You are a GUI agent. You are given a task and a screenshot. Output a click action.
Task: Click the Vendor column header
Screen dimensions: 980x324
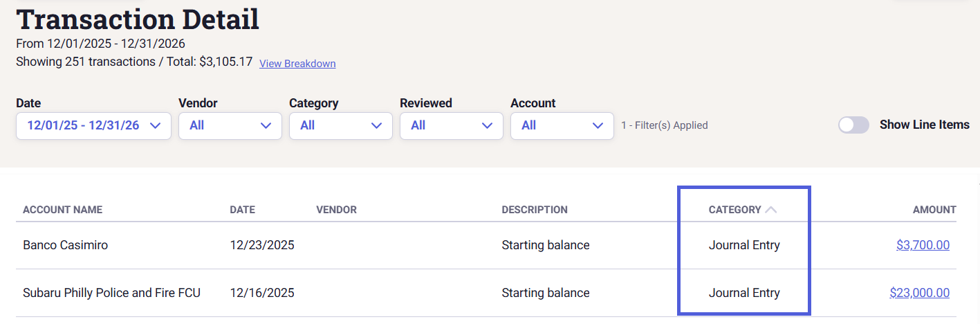pos(336,210)
